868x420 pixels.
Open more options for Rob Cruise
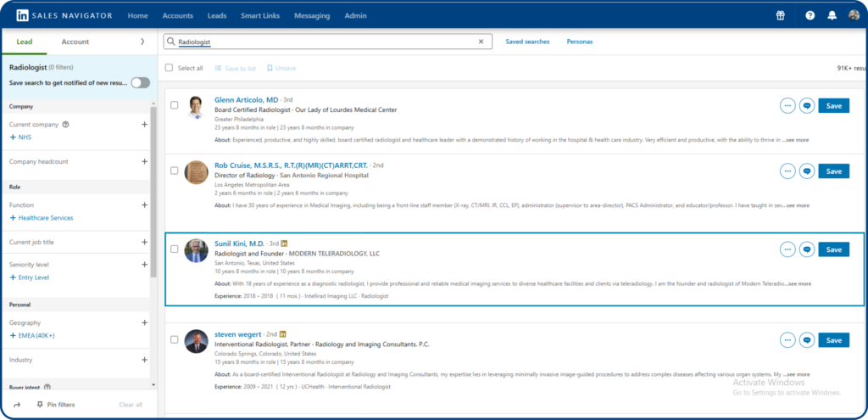tap(787, 171)
